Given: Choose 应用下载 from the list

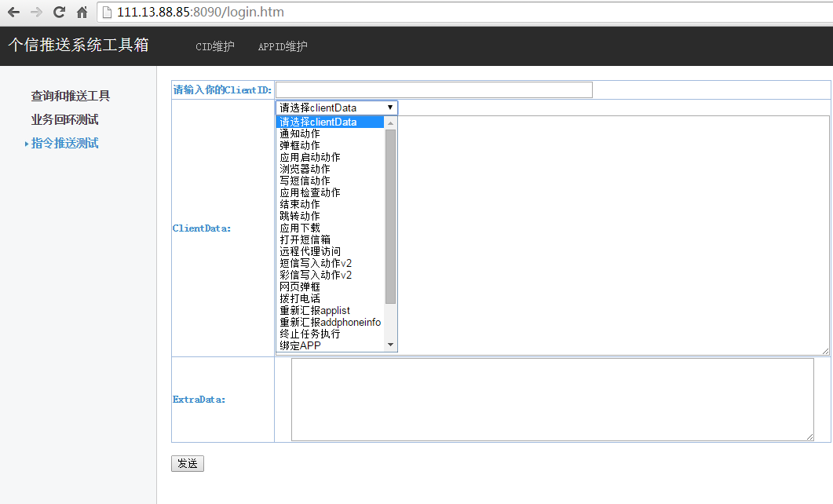Looking at the screenshot, I should point(330,228).
